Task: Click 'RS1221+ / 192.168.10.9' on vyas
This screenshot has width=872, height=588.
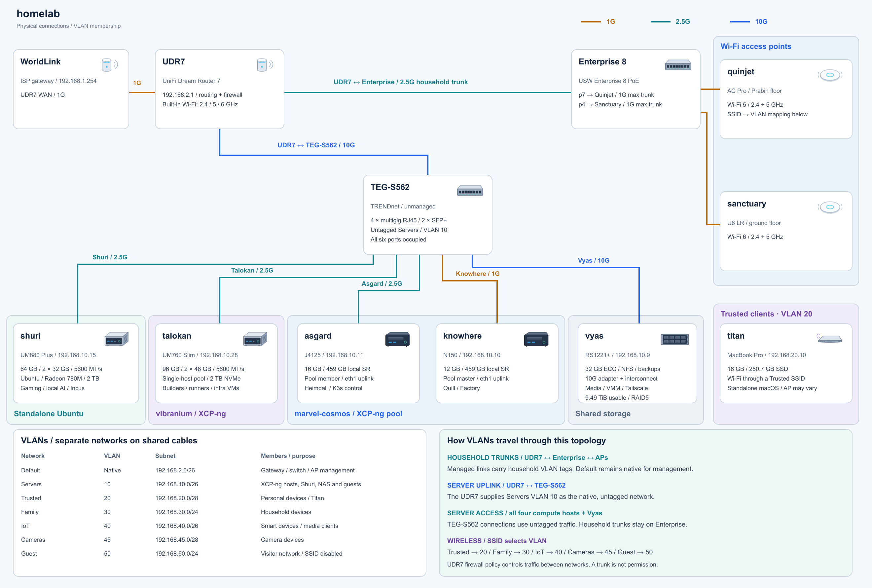Action: [617, 355]
